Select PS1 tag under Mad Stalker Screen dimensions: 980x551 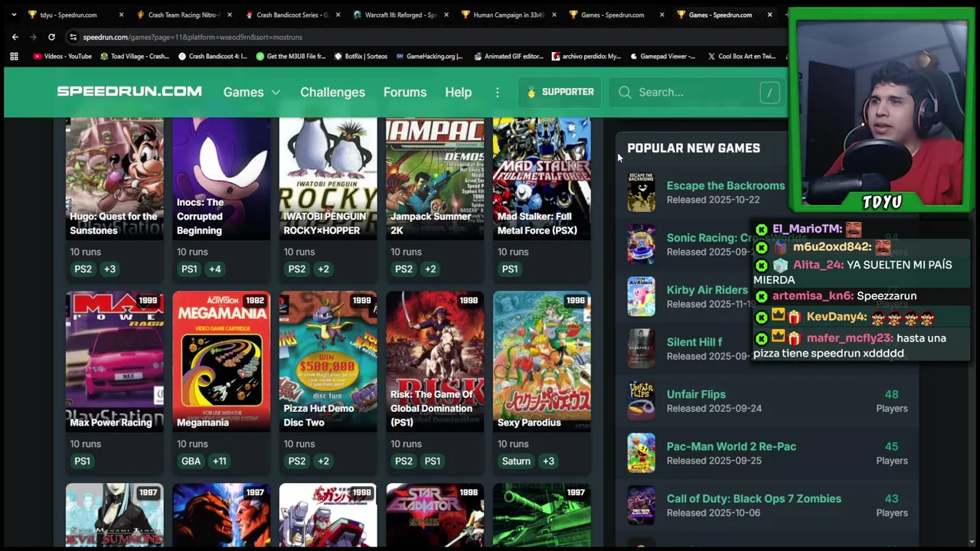coord(509,269)
